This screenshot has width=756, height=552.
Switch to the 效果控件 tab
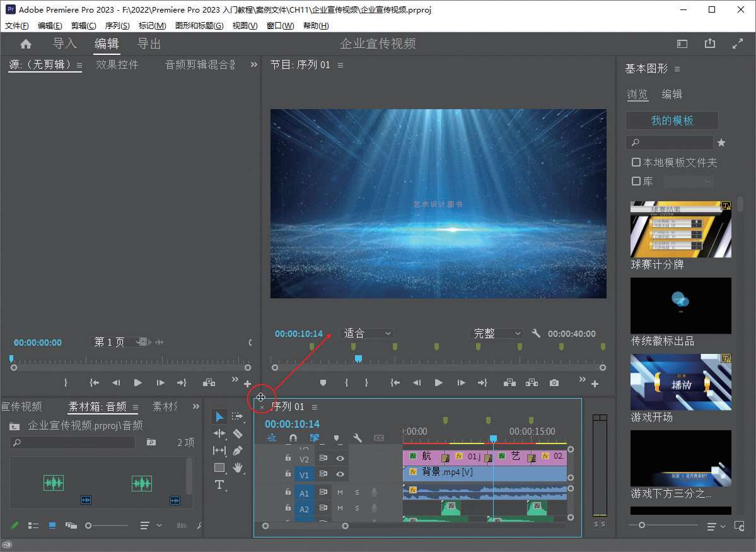(x=117, y=64)
